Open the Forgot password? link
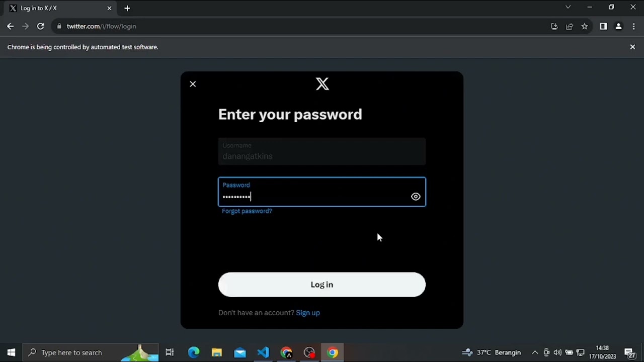The image size is (644, 362). coord(247,211)
